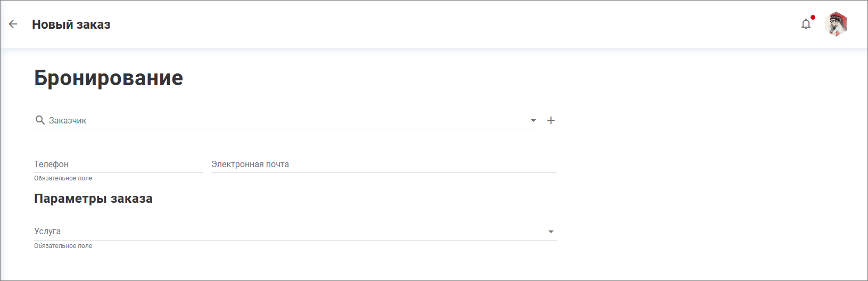Click the Телефон placeholder label
This screenshot has height=281, width=868.
tap(52, 164)
